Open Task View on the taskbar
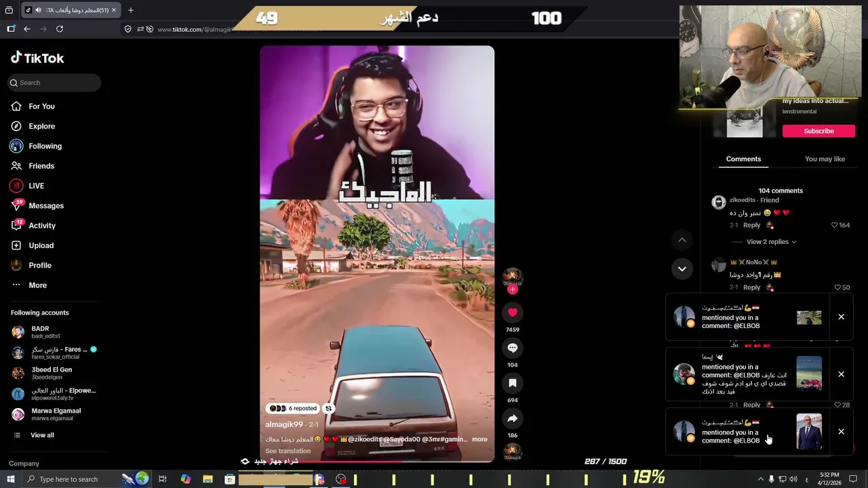This screenshot has height=488, width=868. [163, 479]
